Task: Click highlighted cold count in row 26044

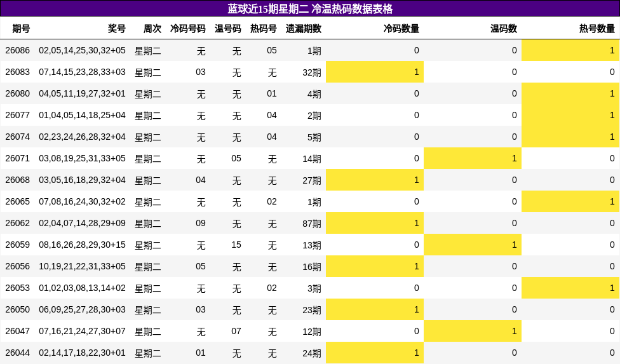Action: [x=375, y=353]
